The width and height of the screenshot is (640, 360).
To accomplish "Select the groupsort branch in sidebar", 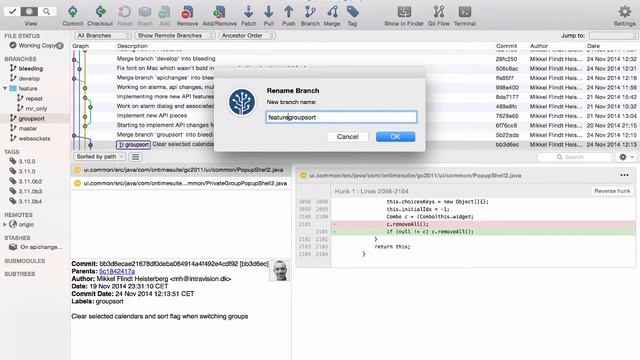I will point(31,118).
